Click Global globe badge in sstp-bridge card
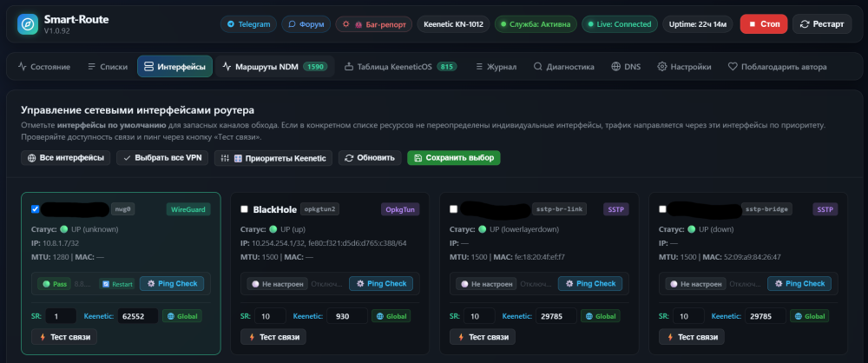The image size is (868, 363). point(810,316)
